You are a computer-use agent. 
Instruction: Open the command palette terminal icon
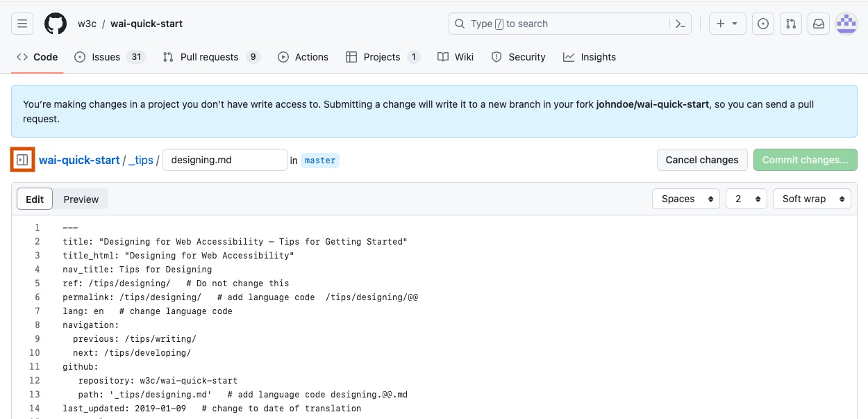pyautogui.click(x=680, y=23)
